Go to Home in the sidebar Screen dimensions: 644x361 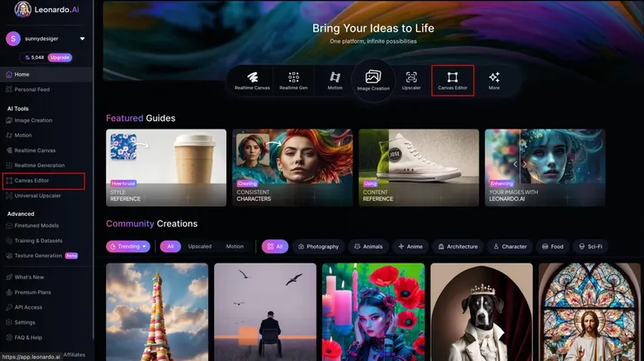coord(46,74)
